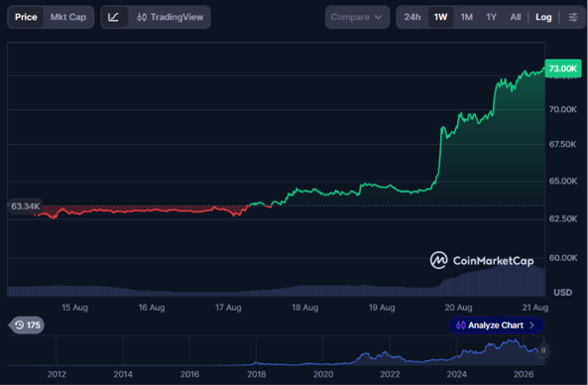
Task: Click the history clock icon labeled 175
Action: point(20,324)
